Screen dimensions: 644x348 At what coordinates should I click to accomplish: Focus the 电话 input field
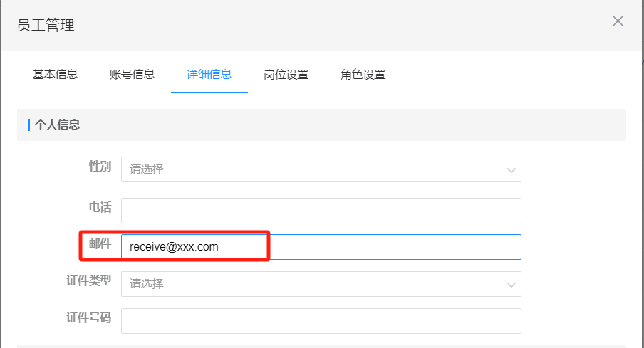click(321, 211)
